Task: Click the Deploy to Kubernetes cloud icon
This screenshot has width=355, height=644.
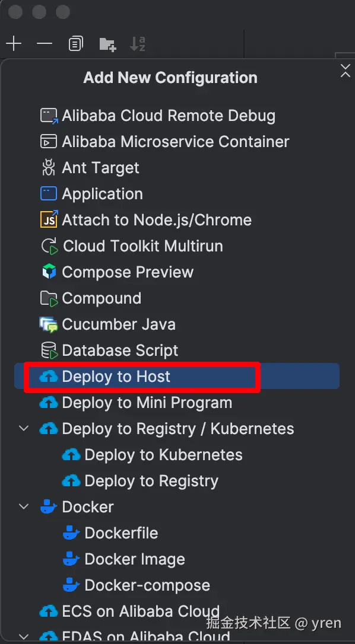Action: click(71, 455)
